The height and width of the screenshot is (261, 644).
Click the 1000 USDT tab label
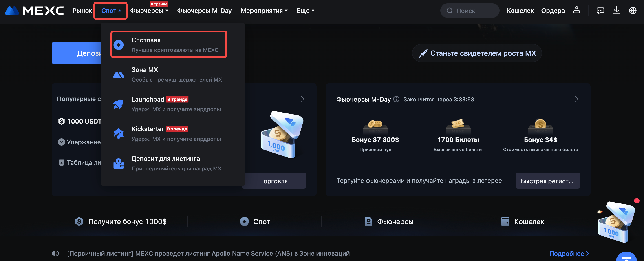pos(84,121)
